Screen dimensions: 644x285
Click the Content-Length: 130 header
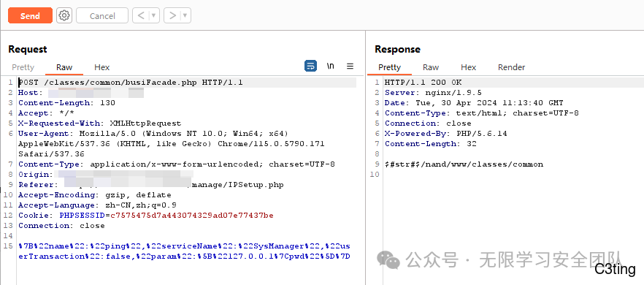pyautogui.click(x=66, y=103)
